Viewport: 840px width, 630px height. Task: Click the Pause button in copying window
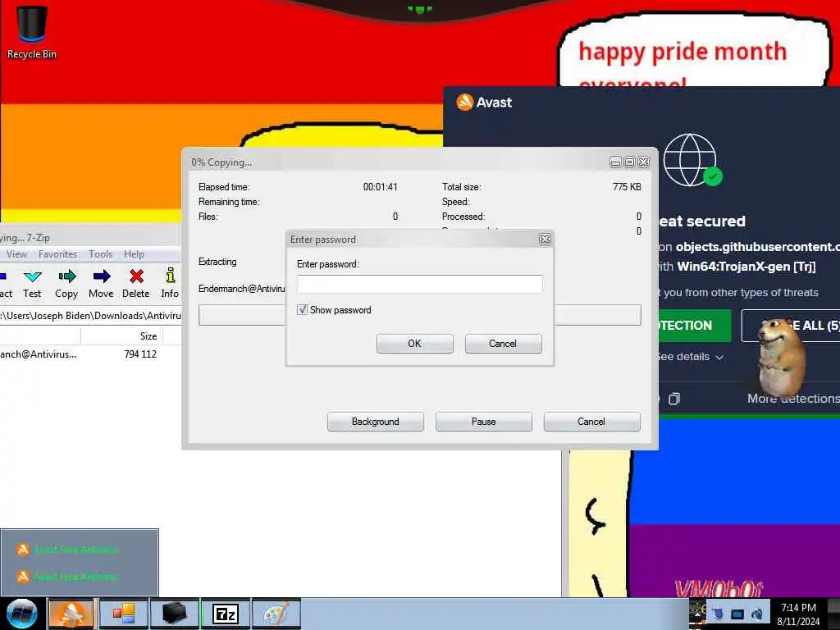click(x=484, y=422)
